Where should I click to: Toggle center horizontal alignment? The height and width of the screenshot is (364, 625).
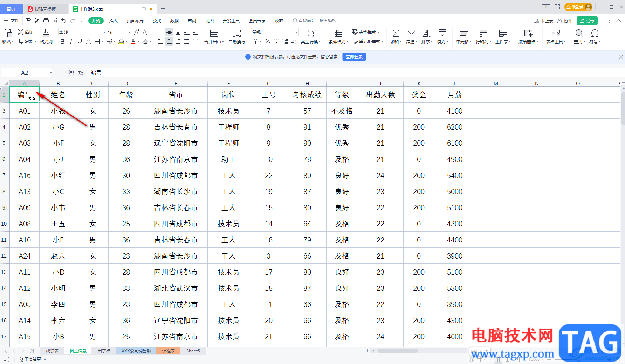(x=169, y=41)
